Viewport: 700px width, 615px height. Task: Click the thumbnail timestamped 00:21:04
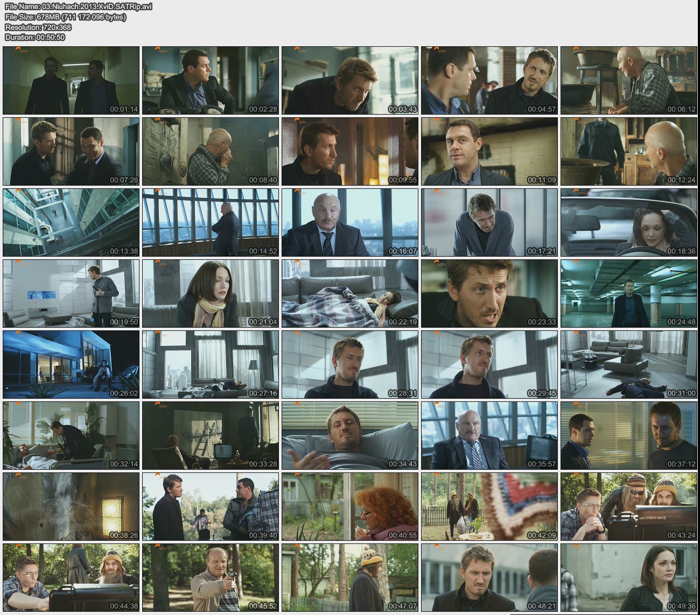coord(211,293)
